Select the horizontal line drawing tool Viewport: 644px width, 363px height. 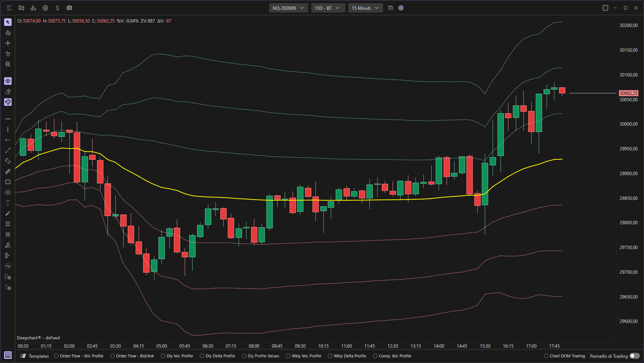tap(8, 119)
